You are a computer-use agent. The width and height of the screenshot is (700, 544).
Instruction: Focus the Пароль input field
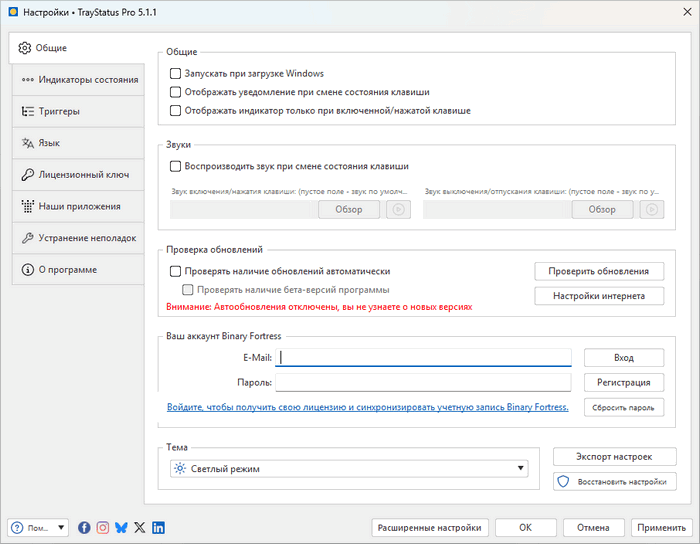pos(423,382)
